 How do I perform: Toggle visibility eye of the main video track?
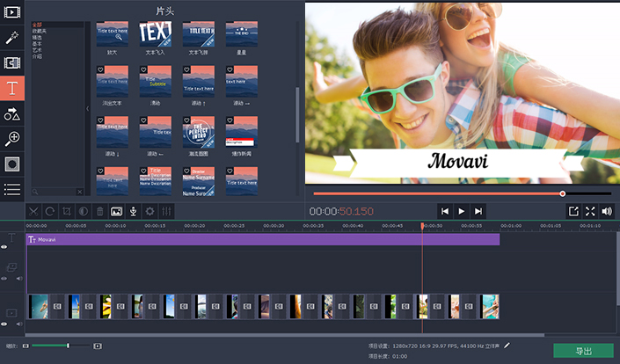point(4,324)
